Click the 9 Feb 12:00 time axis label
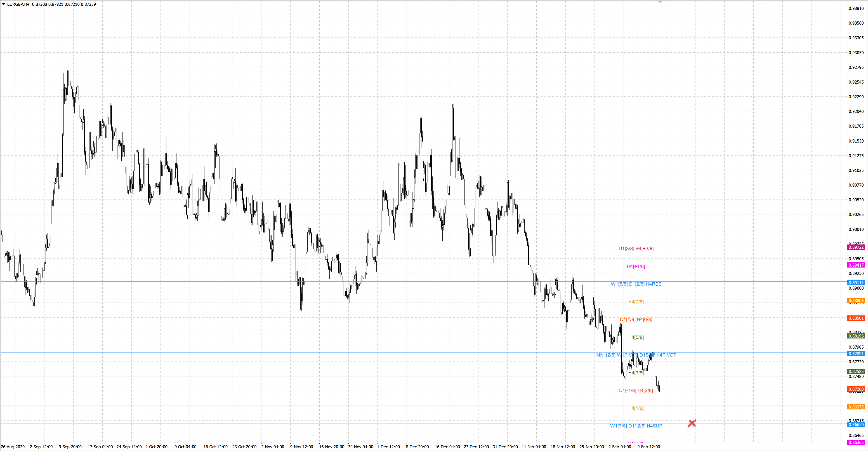This screenshot has width=868, height=451. 648,447
